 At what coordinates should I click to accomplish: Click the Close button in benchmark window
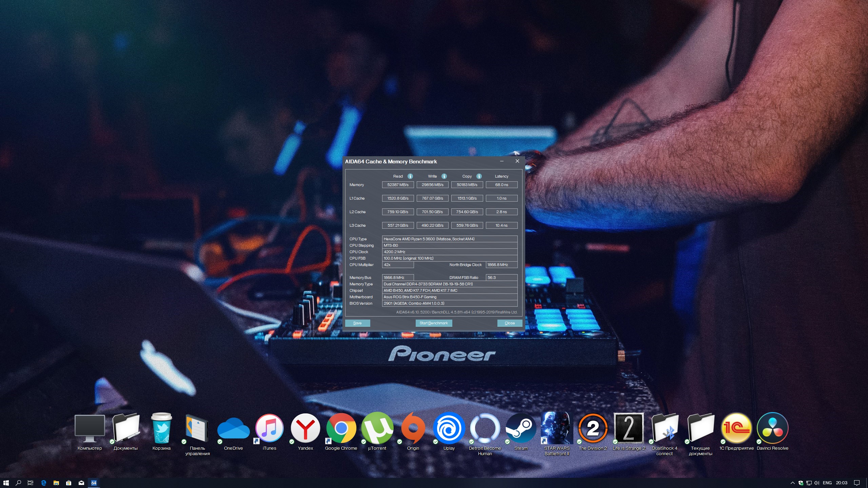coord(509,323)
